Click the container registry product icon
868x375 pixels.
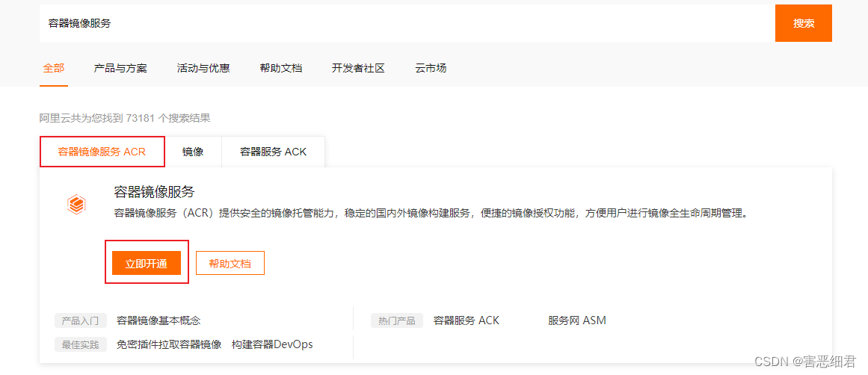click(x=76, y=204)
